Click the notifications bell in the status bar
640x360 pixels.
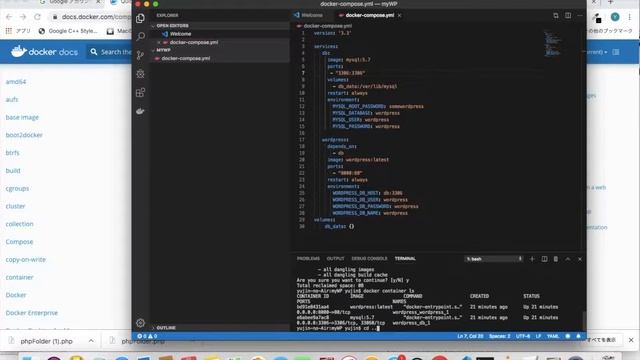coord(578,336)
